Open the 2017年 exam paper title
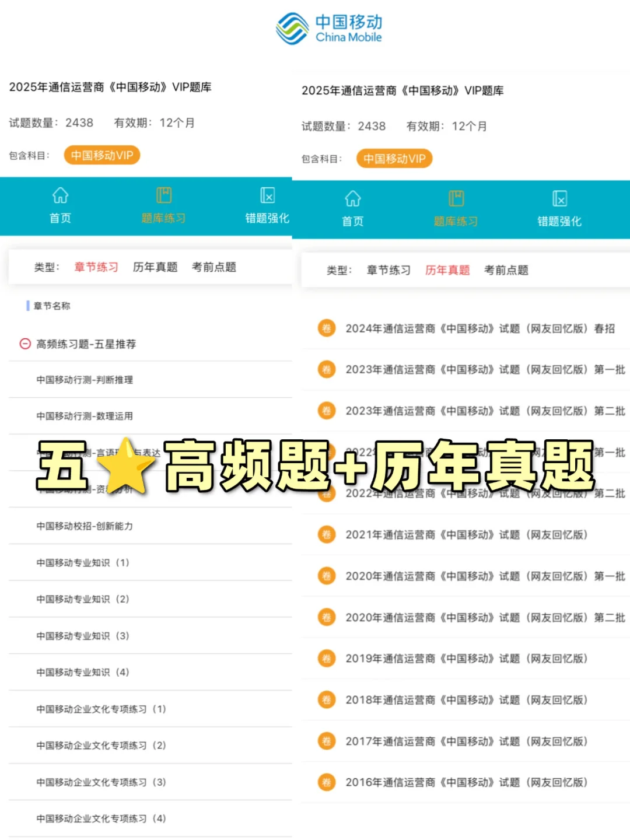 click(x=467, y=741)
